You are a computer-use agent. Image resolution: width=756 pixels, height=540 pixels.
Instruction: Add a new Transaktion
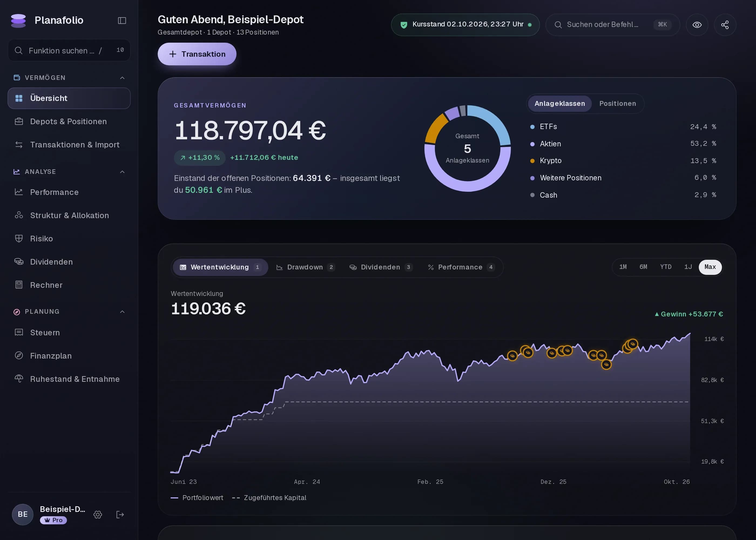click(x=197, y=54)
